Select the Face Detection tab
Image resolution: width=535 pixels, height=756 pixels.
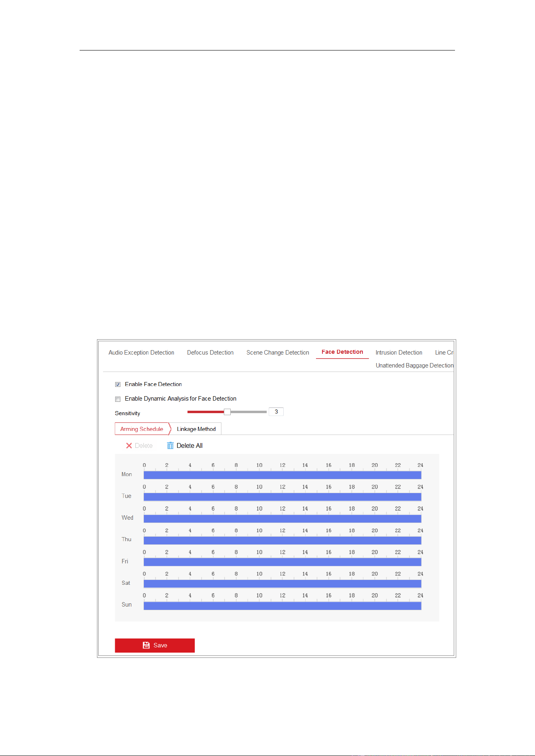(342, 352)
